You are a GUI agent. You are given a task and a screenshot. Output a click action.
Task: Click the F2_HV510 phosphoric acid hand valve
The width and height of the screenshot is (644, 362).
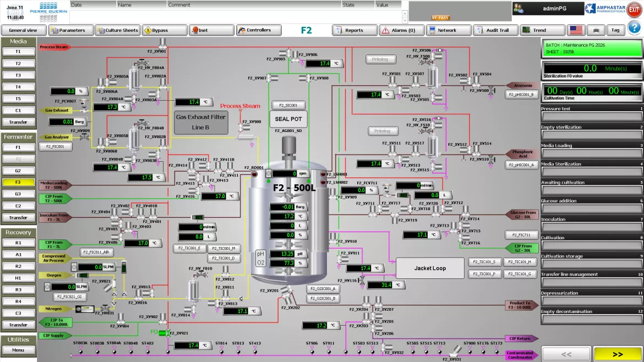click(492, 159)
